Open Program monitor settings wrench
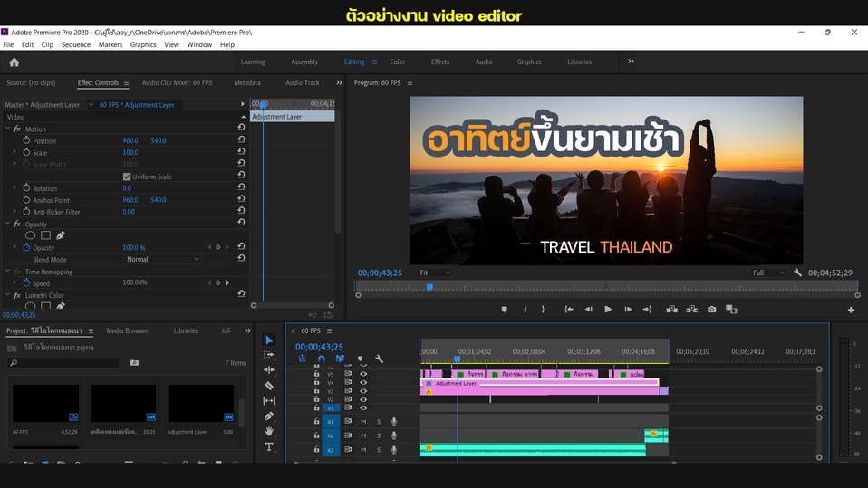This screenshot has height=488, width=868. pyautogui.click(x=797, y=273)
